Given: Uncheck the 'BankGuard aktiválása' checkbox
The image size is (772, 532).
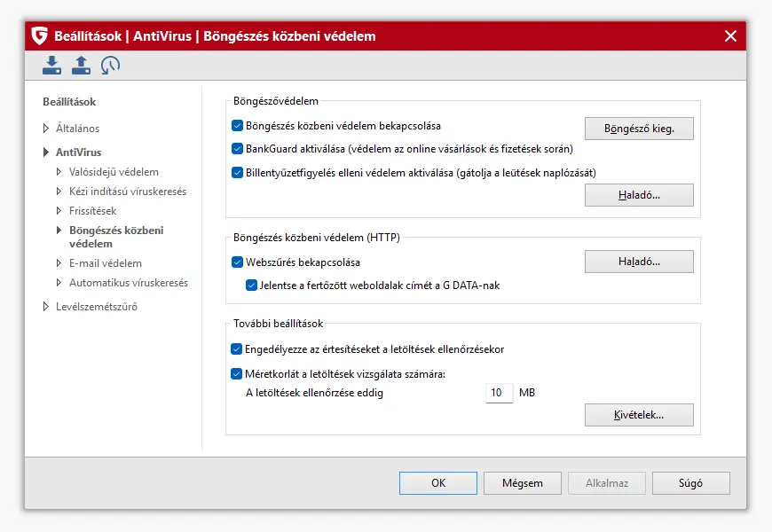Looking at the screenshot, I should tap(238, 149).
